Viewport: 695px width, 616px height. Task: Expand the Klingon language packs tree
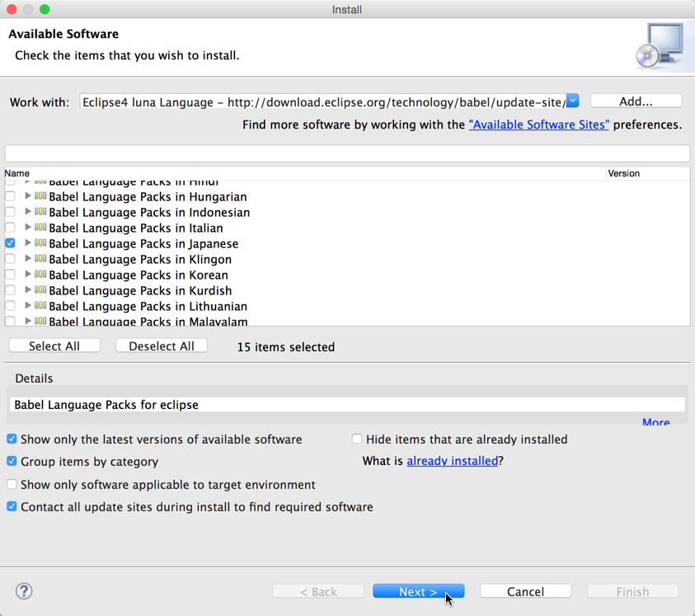(28, 258)
